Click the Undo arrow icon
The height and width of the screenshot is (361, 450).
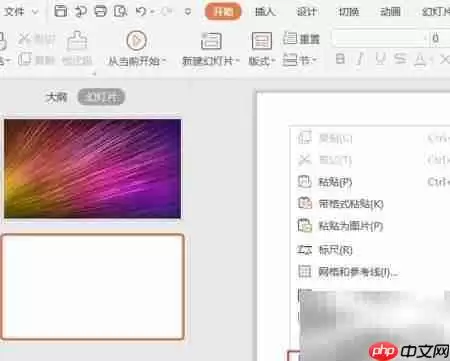(x=141, y=12)
